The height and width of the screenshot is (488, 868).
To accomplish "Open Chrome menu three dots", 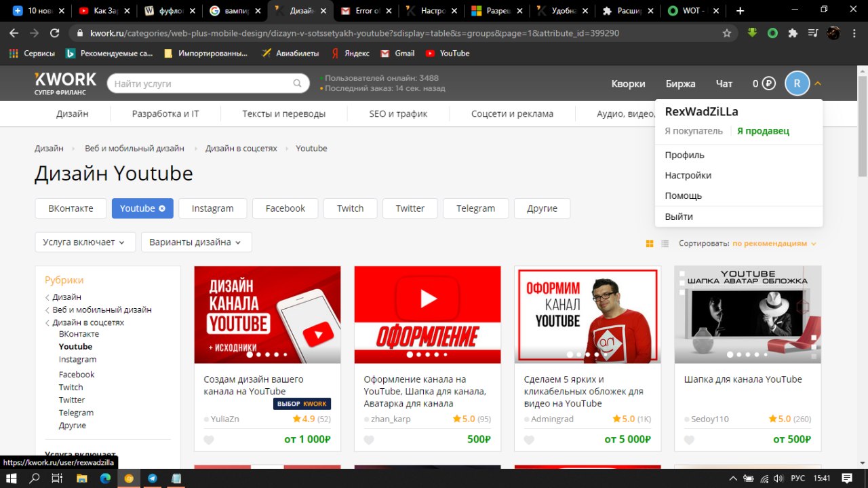I will [x=853, y=33].
